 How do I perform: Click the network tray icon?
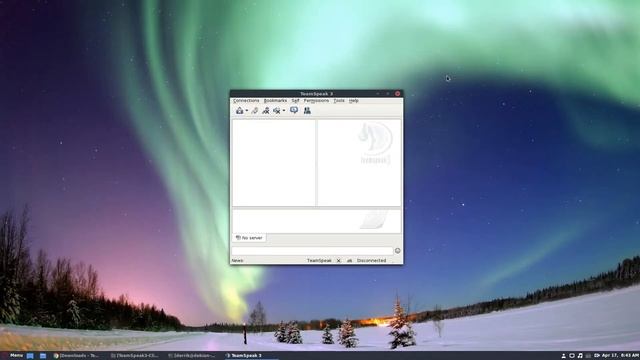[x=588, y=356]
